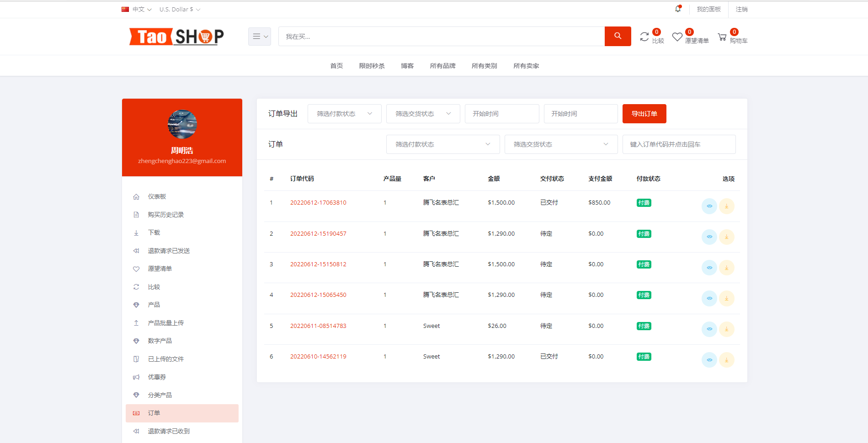The width and height of the screenshot is (868, 443).
Task: Go to the 限时秒杀 menu item
Action: pyautogui.click(x=372, y=66)
